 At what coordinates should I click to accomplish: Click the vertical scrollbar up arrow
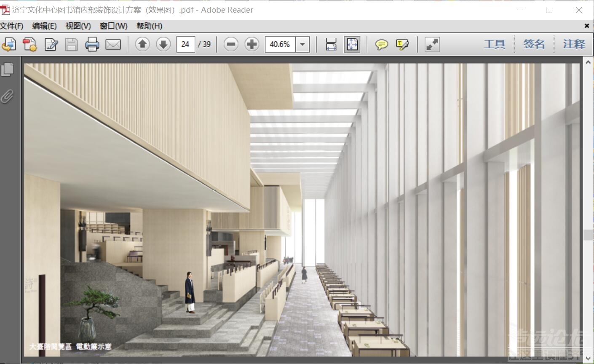point(588,62)
